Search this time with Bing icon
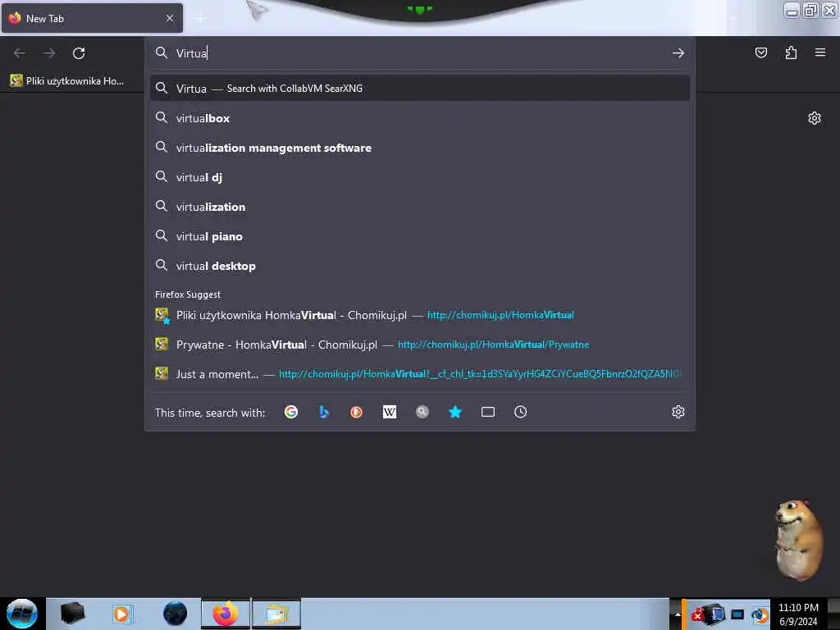 click(323, 412)
